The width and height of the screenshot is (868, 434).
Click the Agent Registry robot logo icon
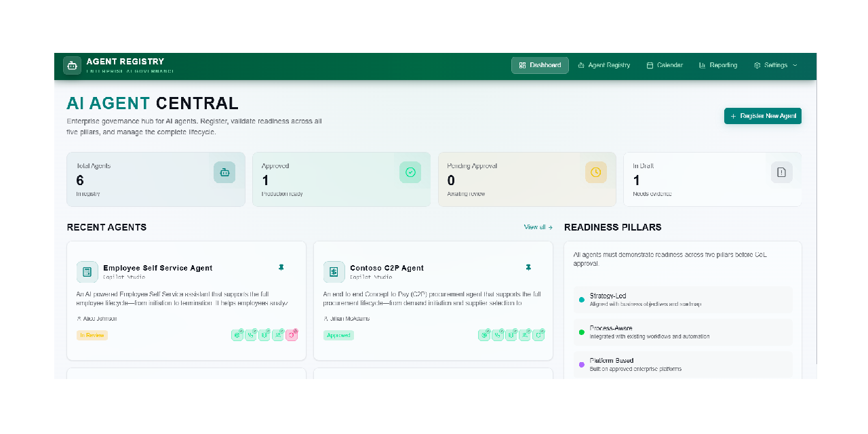(72, 65)
